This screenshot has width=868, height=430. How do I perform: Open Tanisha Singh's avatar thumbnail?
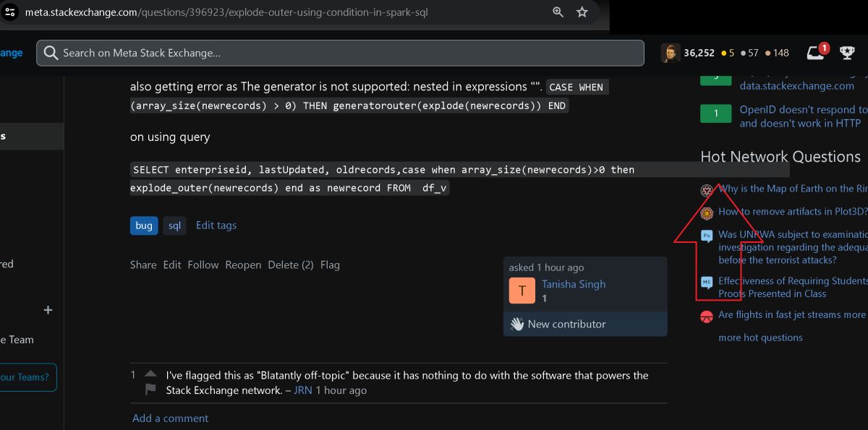pos(522,291)
